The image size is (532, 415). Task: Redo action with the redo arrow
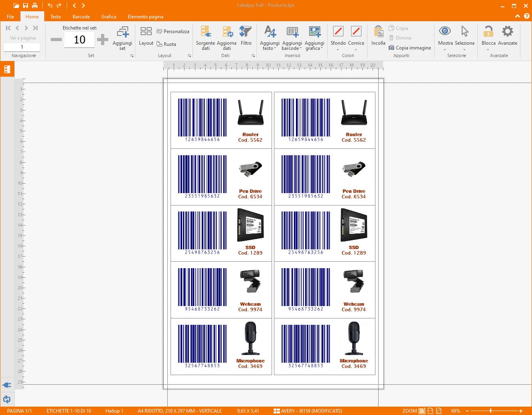(x=59, y=6)
